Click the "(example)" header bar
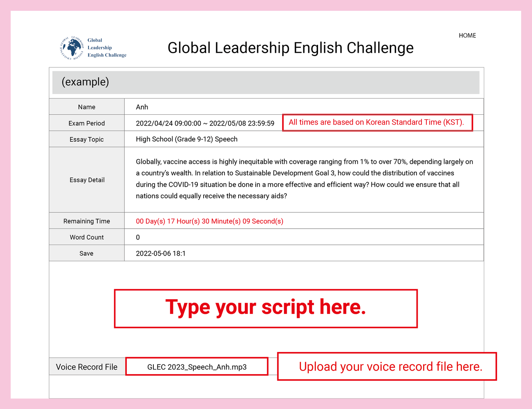 [266, 82]
